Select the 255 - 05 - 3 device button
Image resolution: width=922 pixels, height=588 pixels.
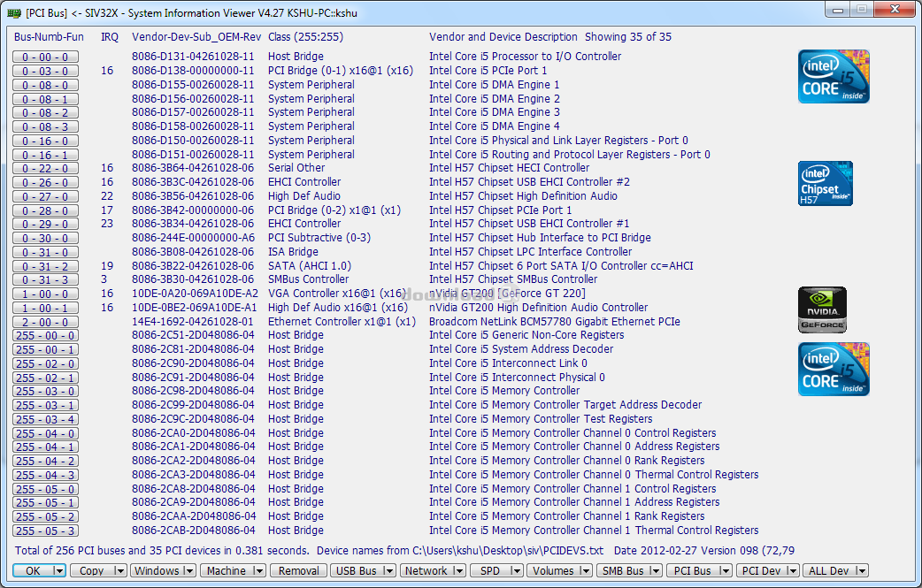(45, 531)
